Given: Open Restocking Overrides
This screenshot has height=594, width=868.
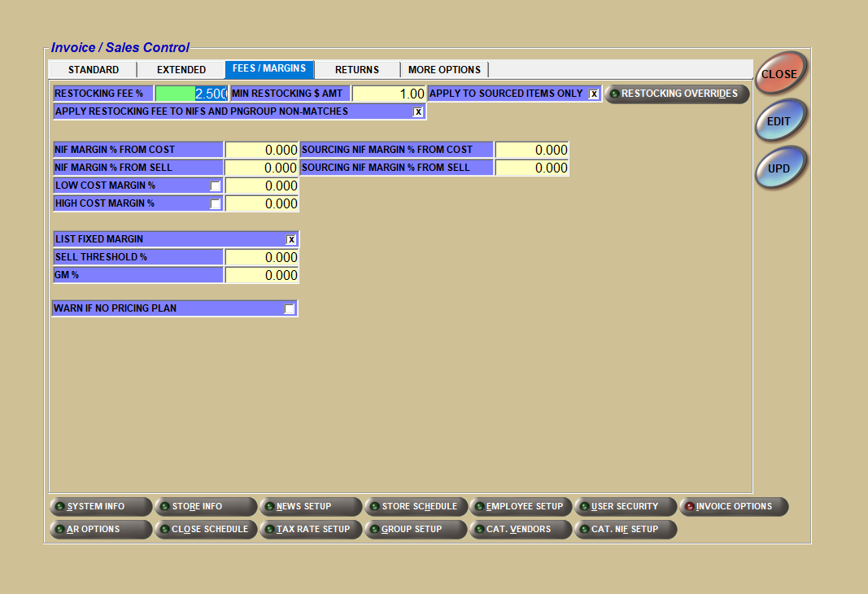Looking at the screenshot, I should pos(677,94).
